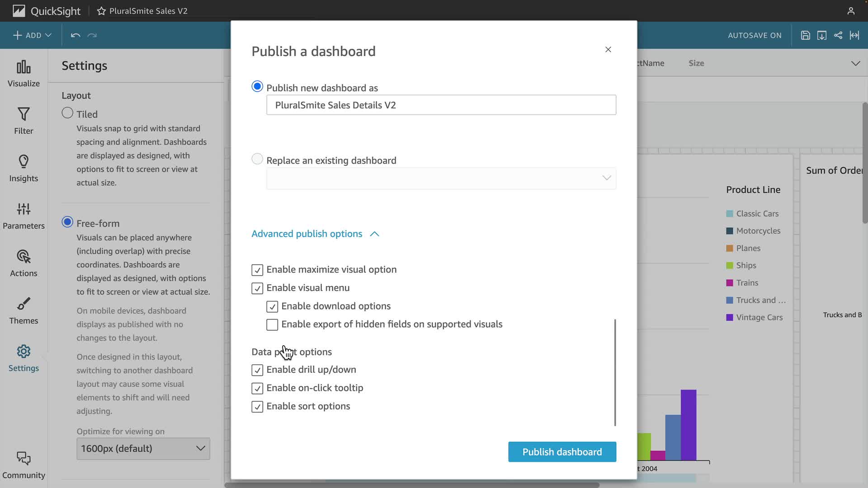Click the dashboard name text field
Image resolution: width=868 pixels, height=488 pixels.
(x=441, y=105)
